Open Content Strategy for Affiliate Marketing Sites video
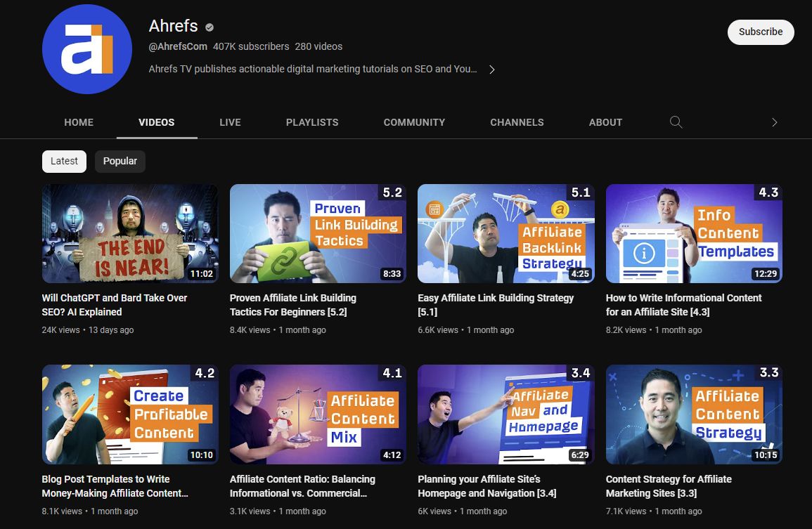The height and width of the screenshot is (529, 812). coord(693,414)
